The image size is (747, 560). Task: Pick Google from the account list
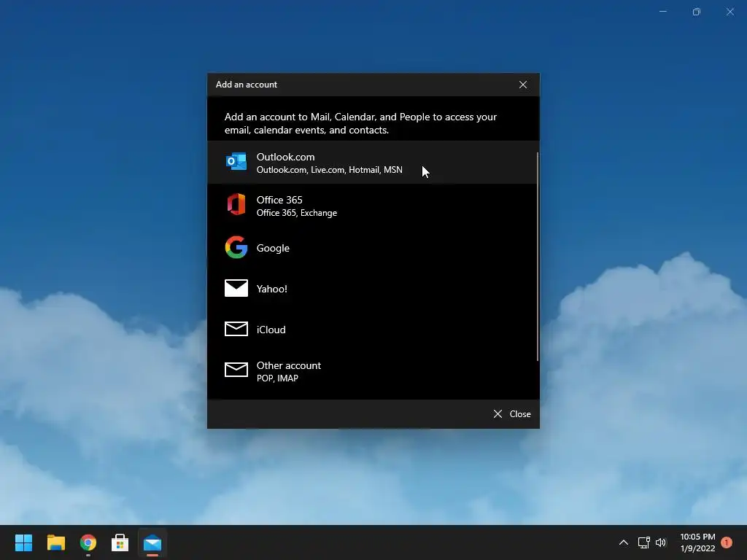coord(371,248)
